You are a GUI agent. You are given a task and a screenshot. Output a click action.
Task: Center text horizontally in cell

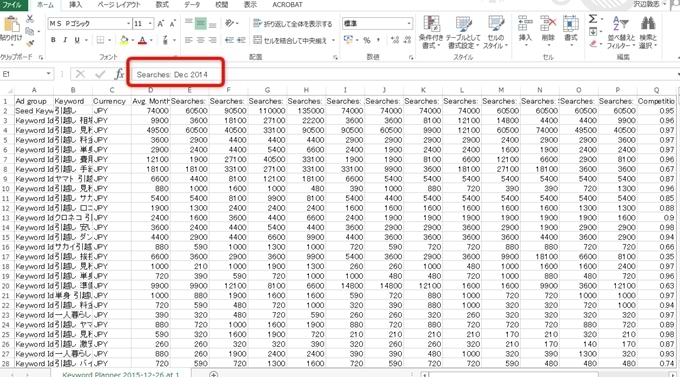(x=200, y=40)
